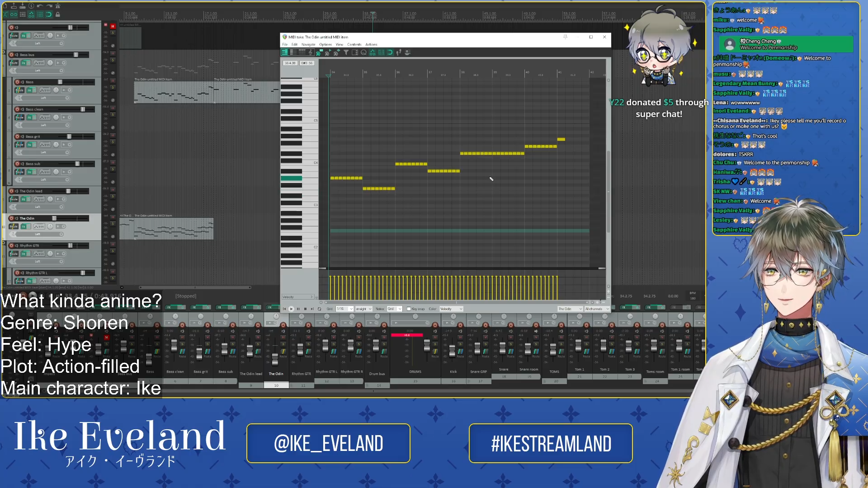Pin the MIDI editor window on top

point(565,37)
